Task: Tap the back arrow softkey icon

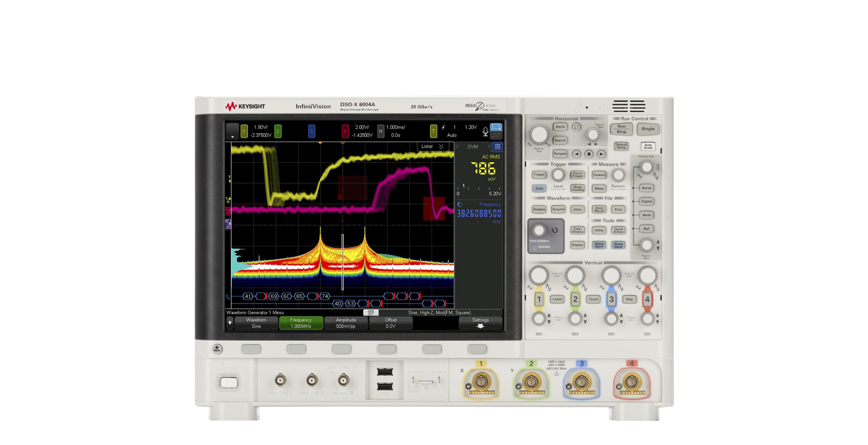Action: [230, 322]
